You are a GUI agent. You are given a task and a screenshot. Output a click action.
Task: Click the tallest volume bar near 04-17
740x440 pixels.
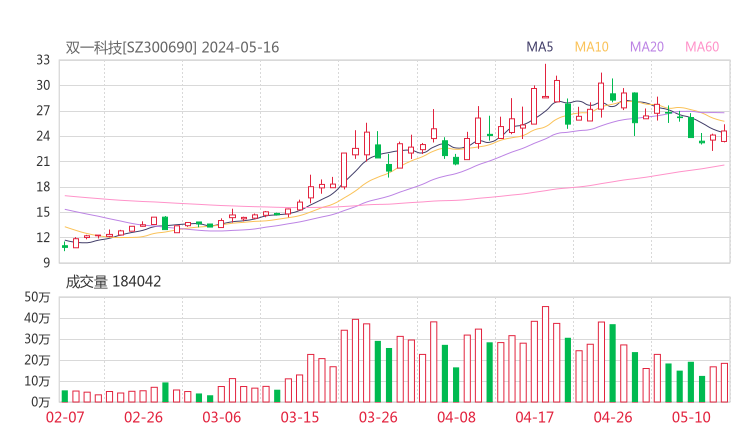(545, 355)
